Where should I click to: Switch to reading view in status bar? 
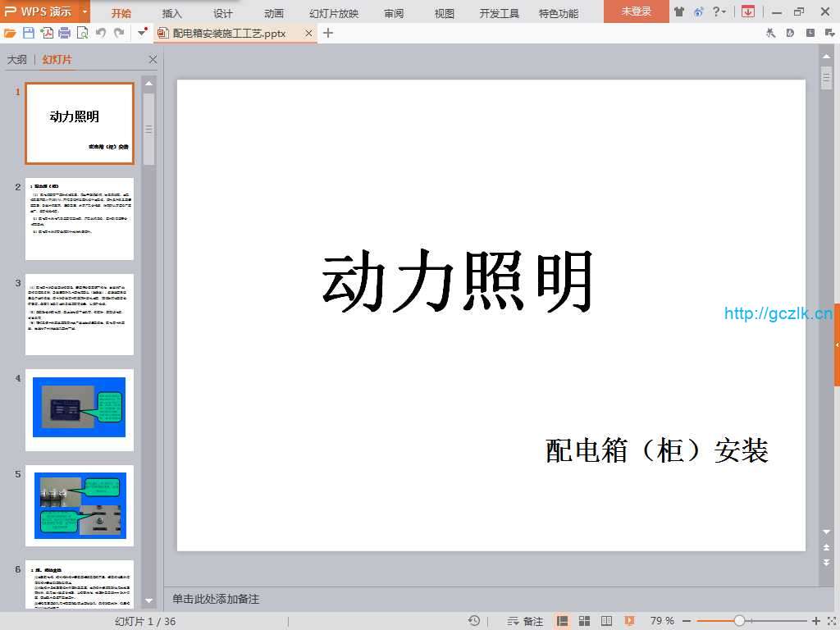click(x=606, y=621)
